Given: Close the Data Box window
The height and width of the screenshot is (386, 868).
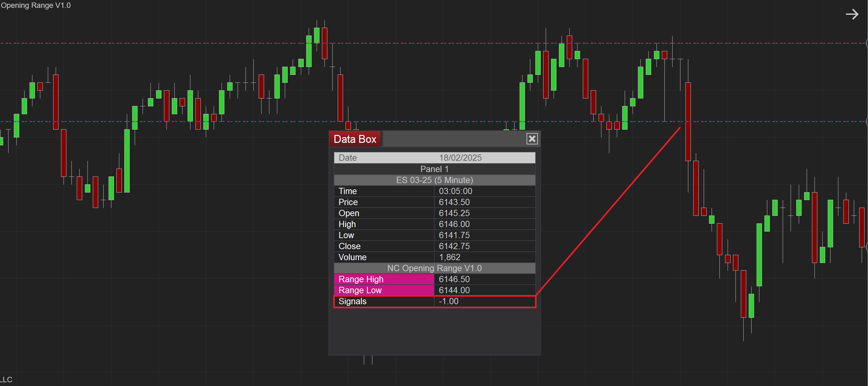Looking at the screenshot, I should (532, 139).
